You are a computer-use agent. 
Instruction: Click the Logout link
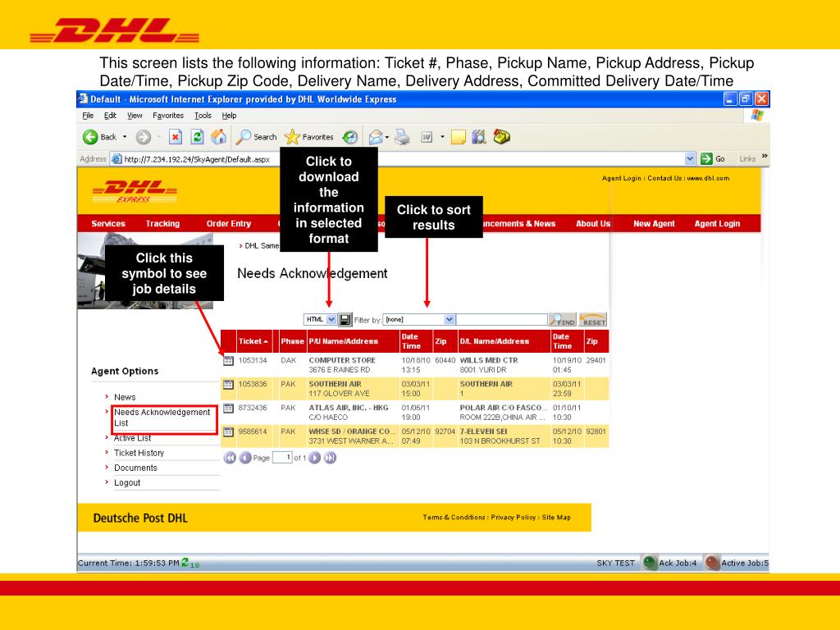(x=127, y=483)
